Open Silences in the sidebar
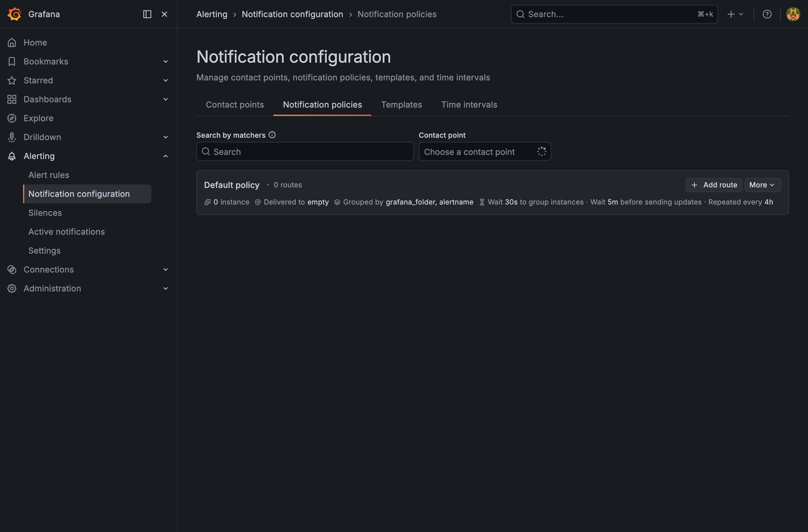The width and height of the screenshot is (808, 532). pyautogui.click(x=45, y=213)
